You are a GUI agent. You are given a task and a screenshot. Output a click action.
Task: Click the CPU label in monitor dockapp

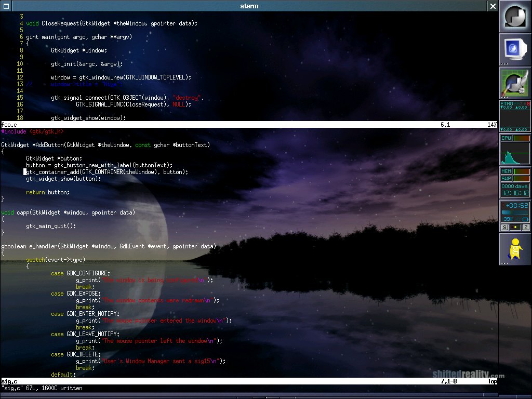[506, 138]
